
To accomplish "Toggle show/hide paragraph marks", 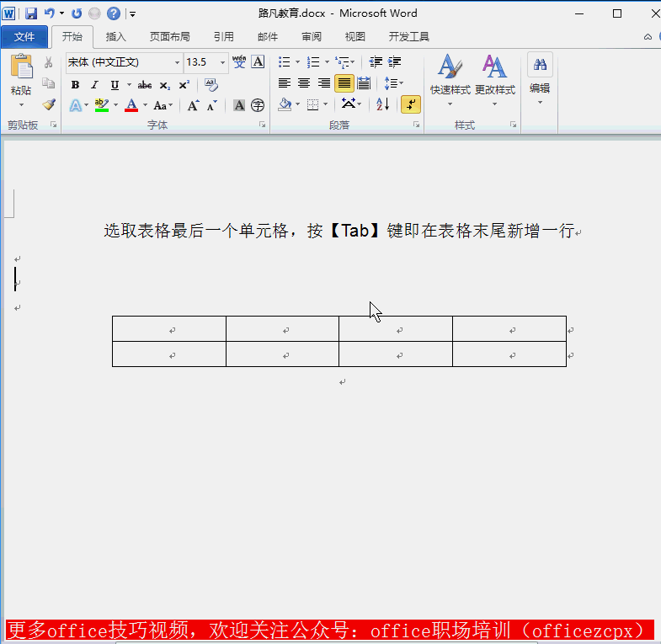I will click(411, 104).
